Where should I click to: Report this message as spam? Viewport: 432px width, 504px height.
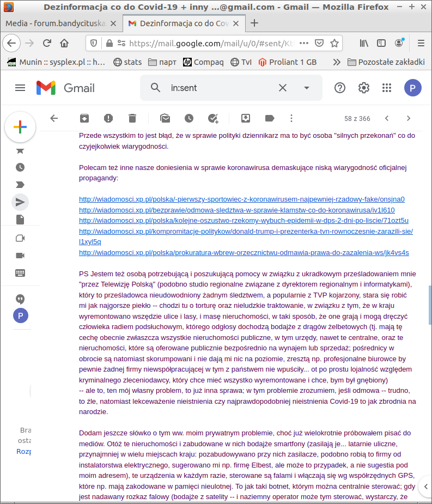pos(108,118)
